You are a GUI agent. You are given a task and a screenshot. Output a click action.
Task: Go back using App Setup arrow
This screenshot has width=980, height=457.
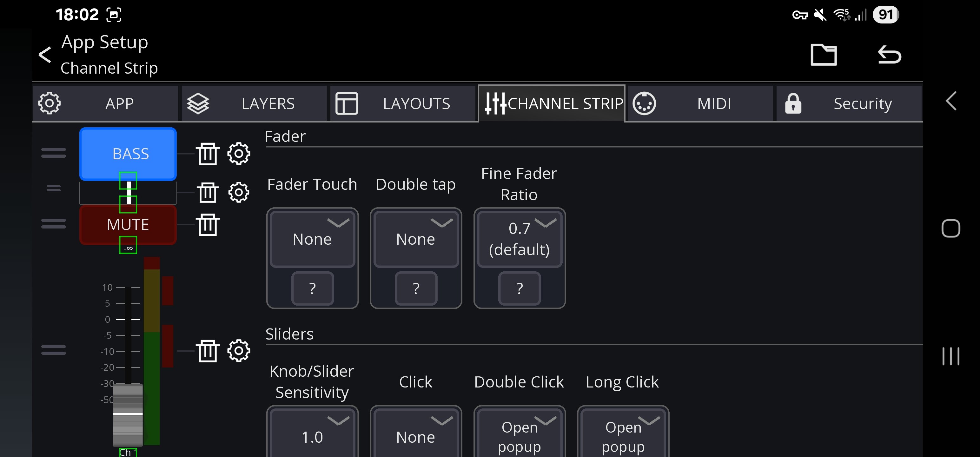[x=45, y=55]
